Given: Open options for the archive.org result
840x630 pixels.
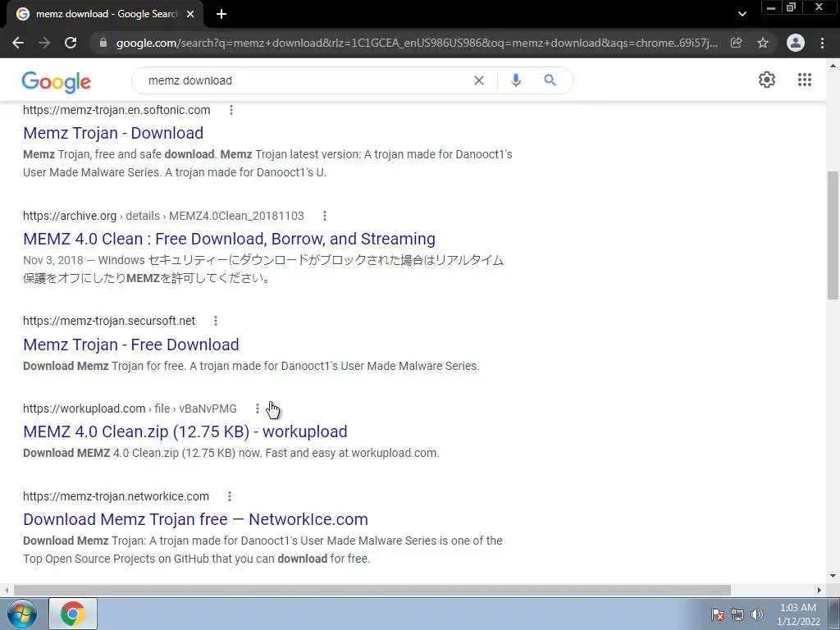Looking at the screenshot, I should point(325,216).
